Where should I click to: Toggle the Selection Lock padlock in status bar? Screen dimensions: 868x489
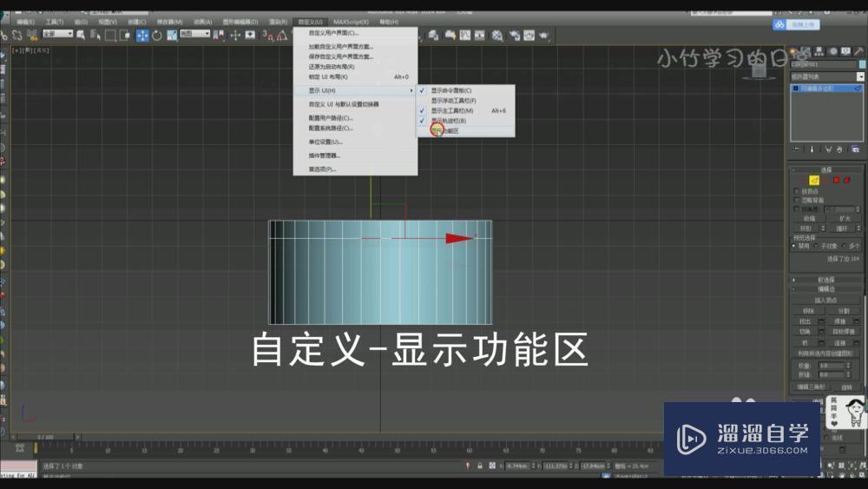click(x=480, y=466)
